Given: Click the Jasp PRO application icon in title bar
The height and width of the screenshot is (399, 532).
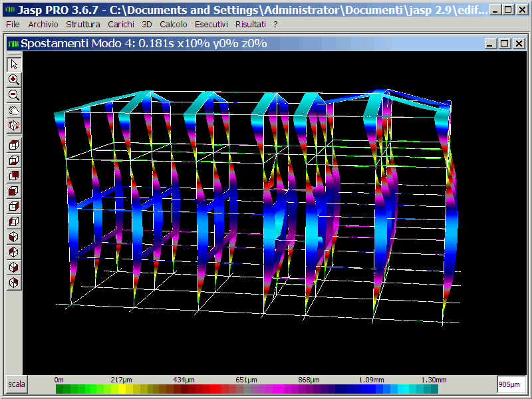Looking at the screenshot, I should (9, 10).
